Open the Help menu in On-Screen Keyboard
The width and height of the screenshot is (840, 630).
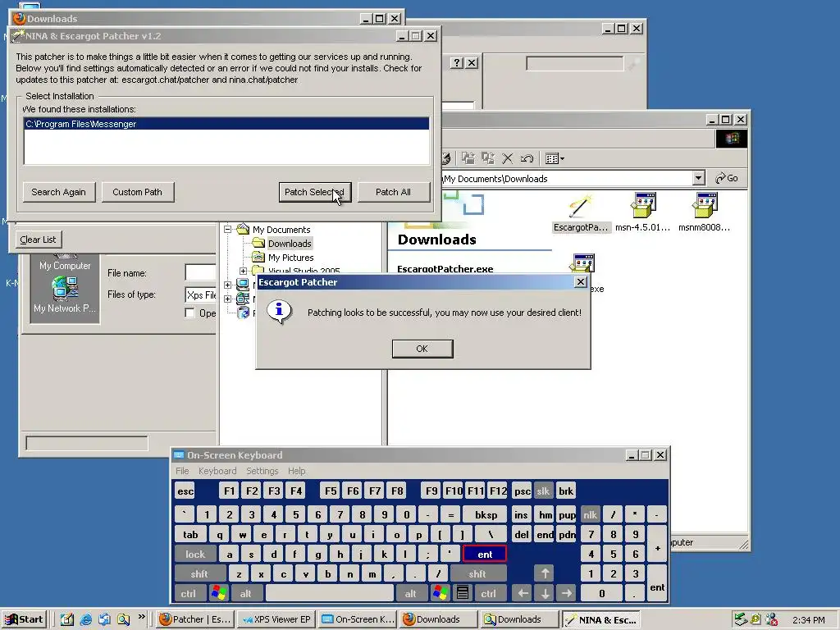tap(296, 471)
